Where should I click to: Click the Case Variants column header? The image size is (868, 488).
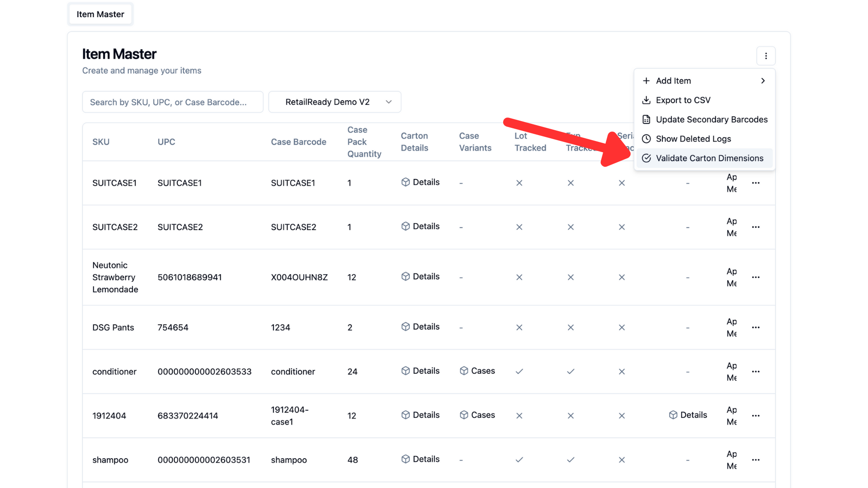pyautogui.click(x=475, y=142)
